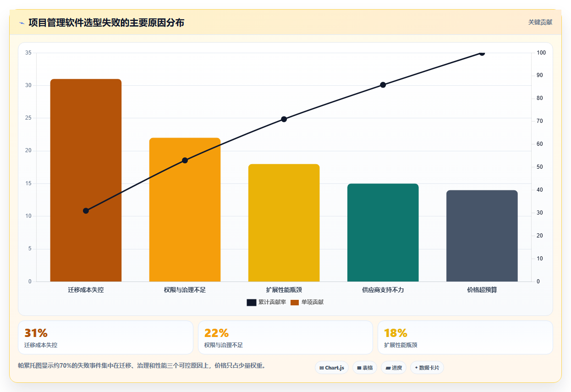This screenshot has height=392, width=571.
Task: Select the 价格超预算 gray bar
Action: pos(482,236)
